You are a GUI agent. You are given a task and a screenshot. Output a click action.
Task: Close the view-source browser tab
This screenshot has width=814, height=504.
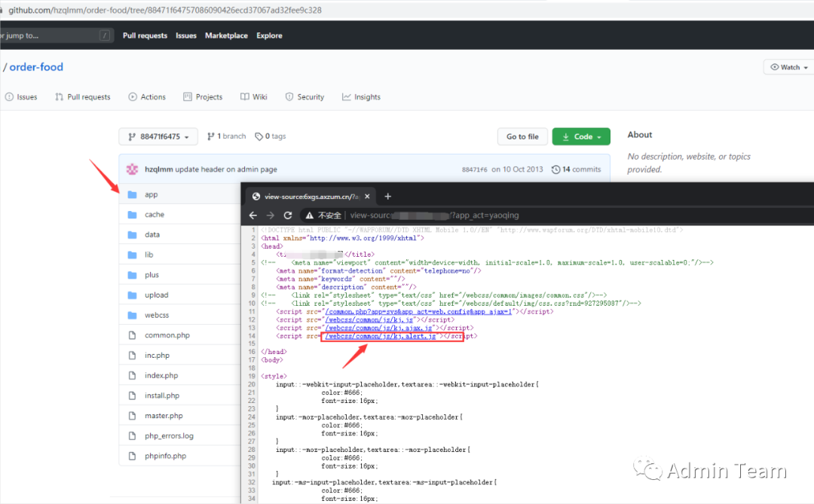[x=367, y=196]
